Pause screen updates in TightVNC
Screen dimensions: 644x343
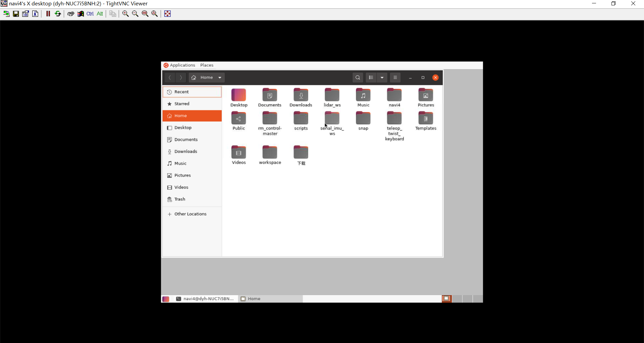click(48, 14)
